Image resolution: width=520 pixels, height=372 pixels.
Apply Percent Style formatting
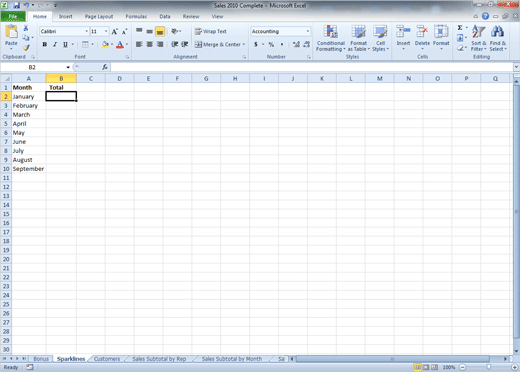point(271,44)
